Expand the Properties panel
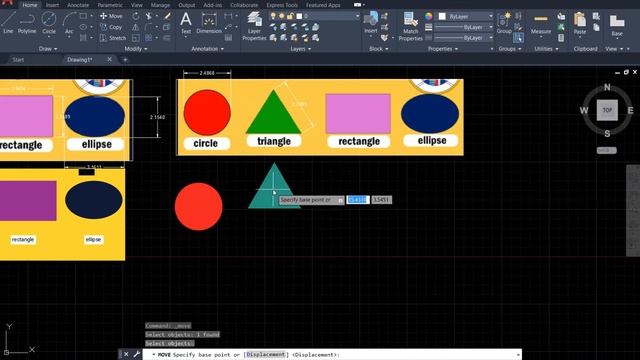 443,49
